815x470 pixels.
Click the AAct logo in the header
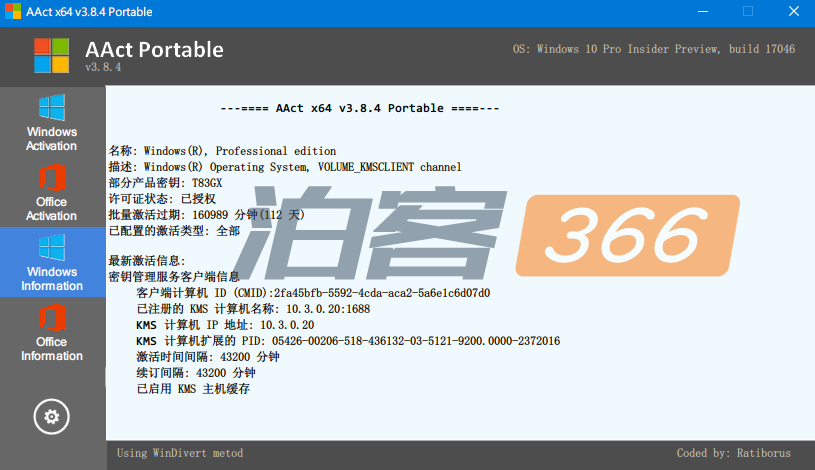51,55
